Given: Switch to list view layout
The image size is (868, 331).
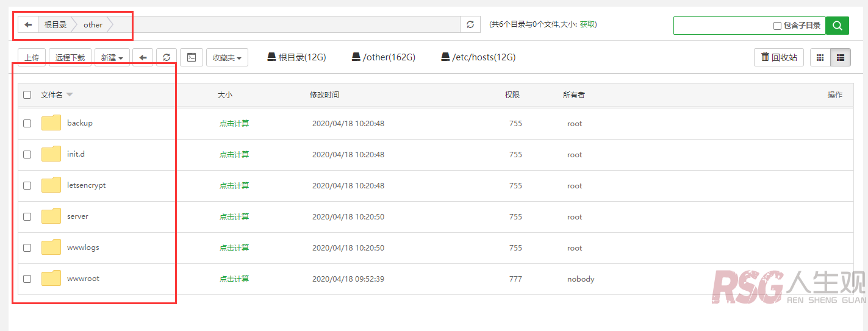Looking at the screenshot, I should pos(841,57).
